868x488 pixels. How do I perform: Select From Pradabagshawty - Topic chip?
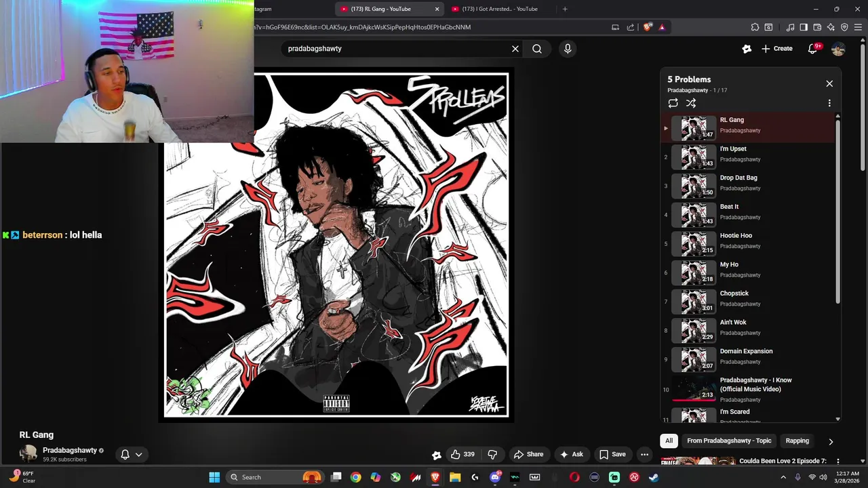click(x=729, y=441)
